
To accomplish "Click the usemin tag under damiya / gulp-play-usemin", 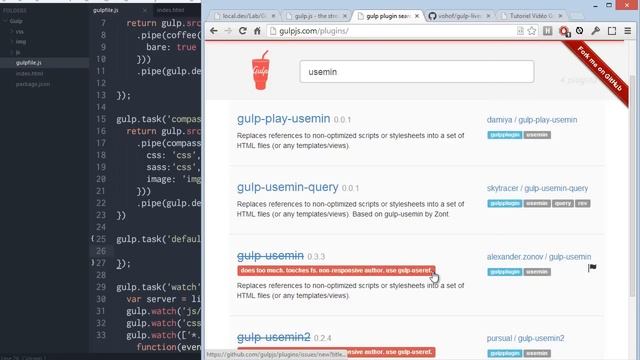I will coord(537,135).
